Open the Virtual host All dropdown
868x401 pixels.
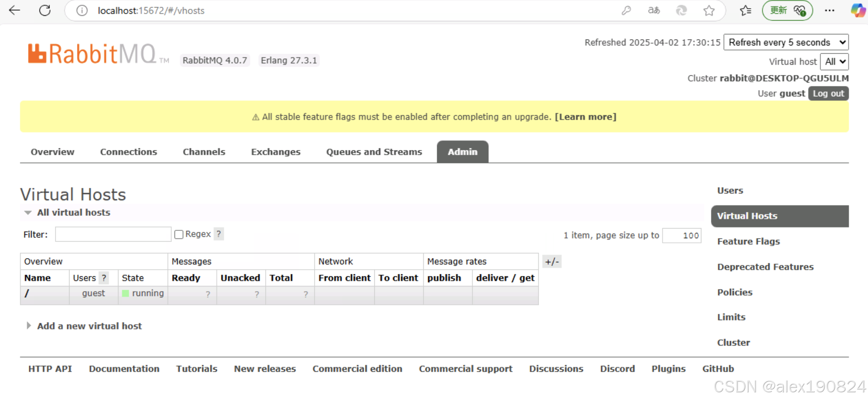pos(834,62)
